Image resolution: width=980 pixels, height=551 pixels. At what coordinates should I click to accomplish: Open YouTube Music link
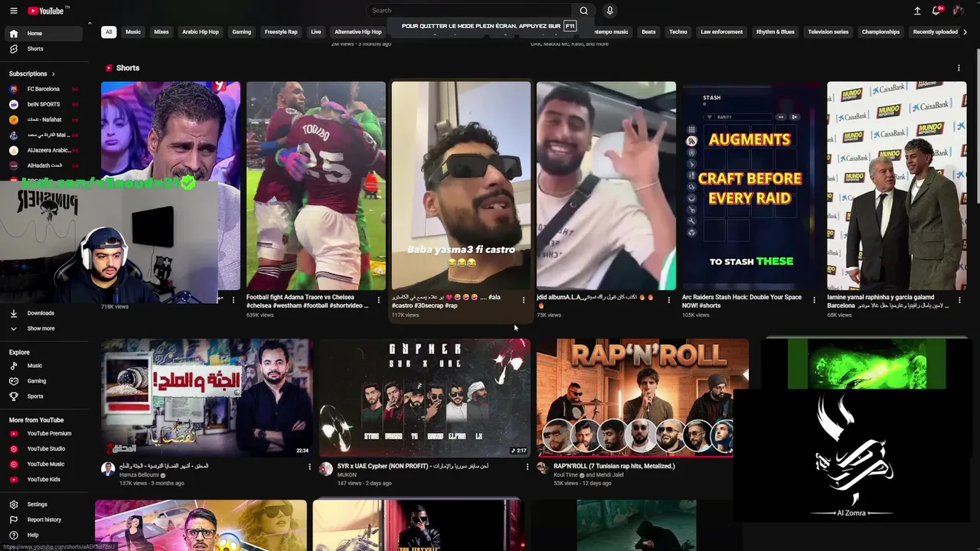(42, 464)
